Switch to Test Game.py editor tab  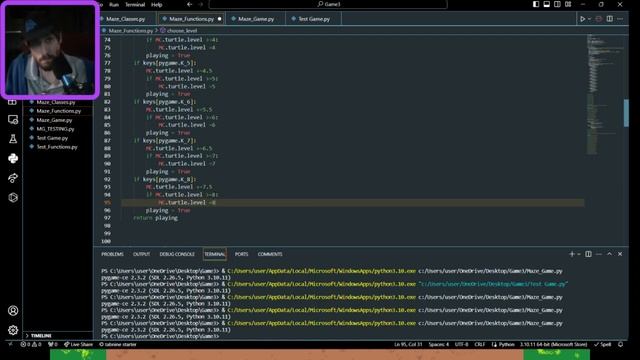(x=313, y=19)
